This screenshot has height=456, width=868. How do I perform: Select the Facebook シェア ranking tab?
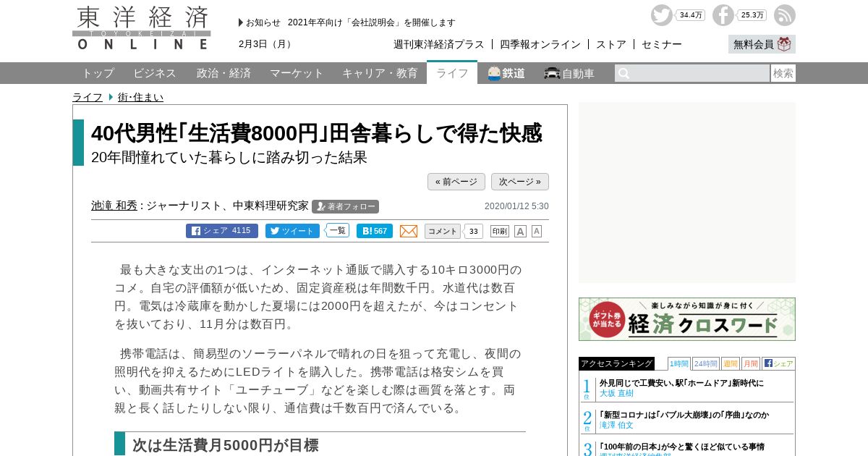pyautogui.click(x=778, y=363)
